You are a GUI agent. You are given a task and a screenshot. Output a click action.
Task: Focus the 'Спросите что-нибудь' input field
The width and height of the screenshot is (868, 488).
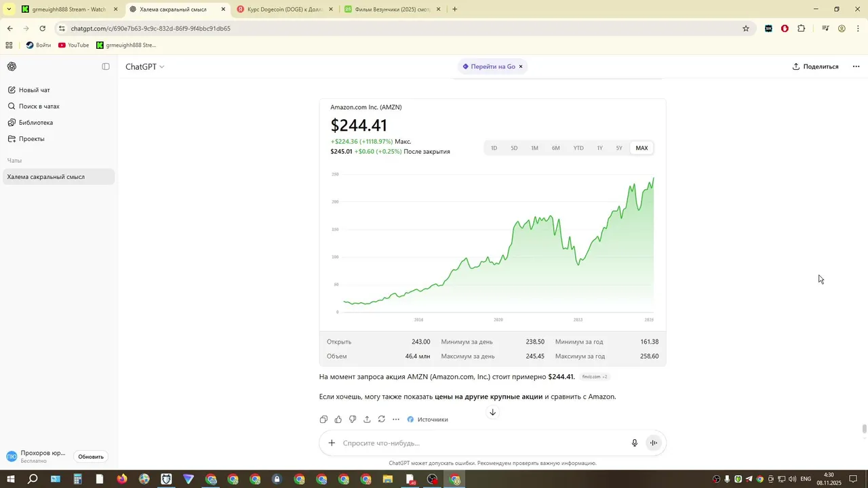click(x=481, y=443)
